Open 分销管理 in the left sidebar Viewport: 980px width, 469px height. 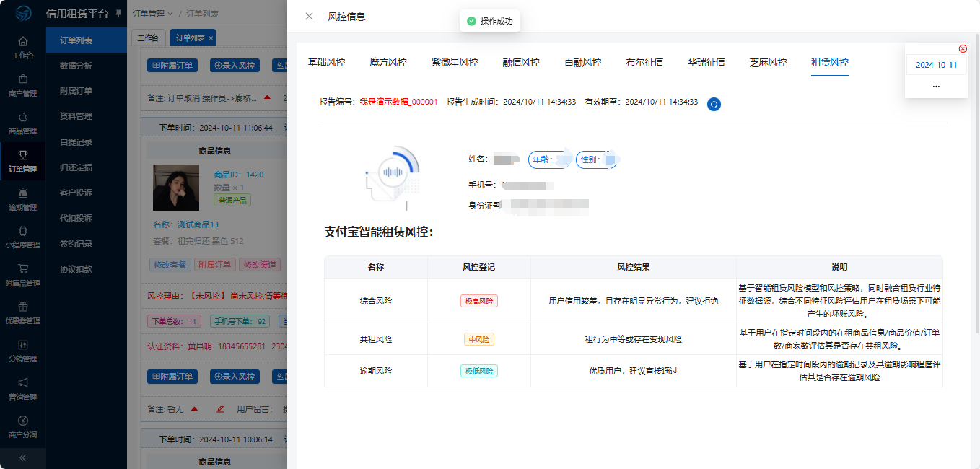(22, 351)
